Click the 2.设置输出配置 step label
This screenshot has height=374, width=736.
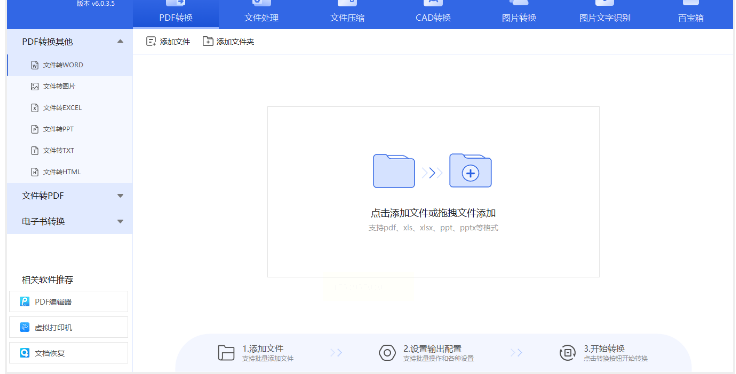click(432, 349)
